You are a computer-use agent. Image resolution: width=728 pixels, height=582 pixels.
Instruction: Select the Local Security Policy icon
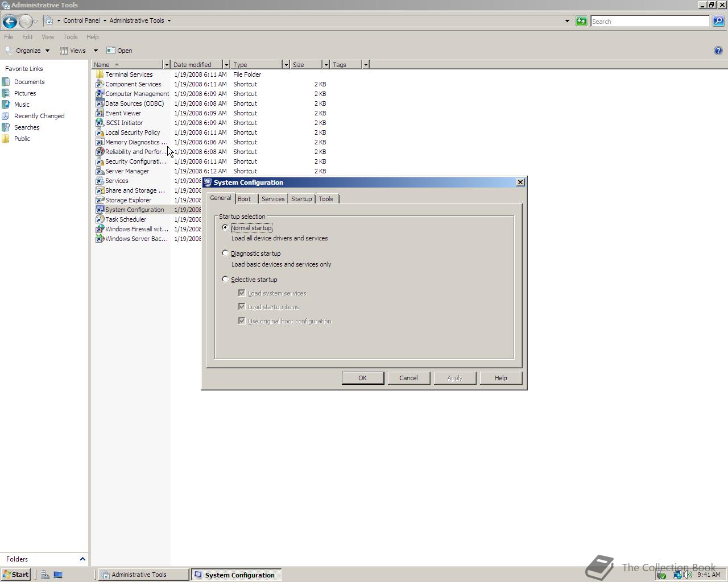pos(100,132)
